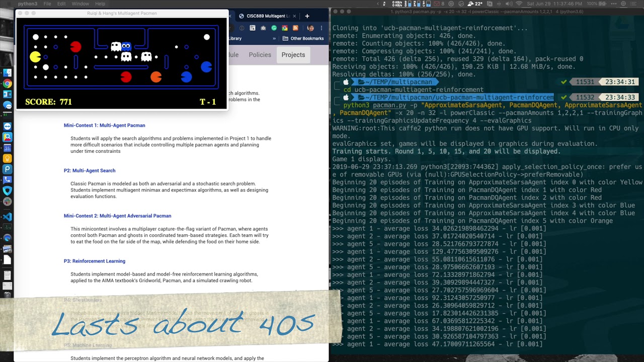Click the orange Pacman agent in the game
Image resolution: width=644 pixels, height=362 pixels.
click(156, 77)
